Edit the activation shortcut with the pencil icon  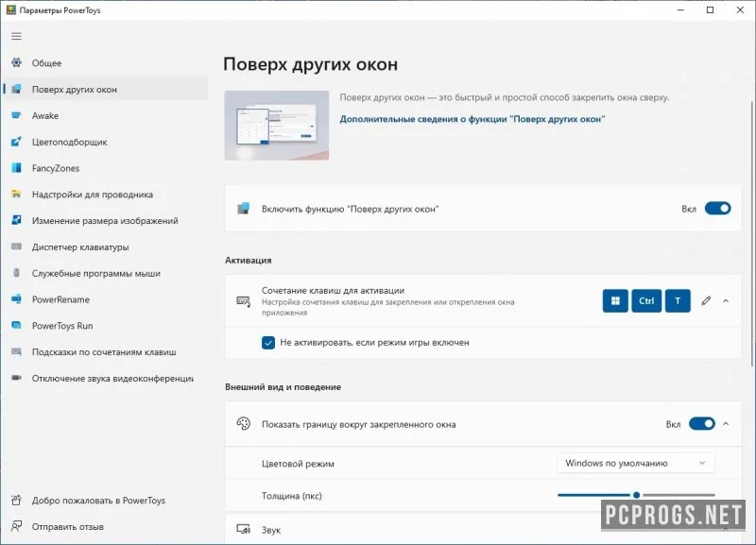coord(706,300)
